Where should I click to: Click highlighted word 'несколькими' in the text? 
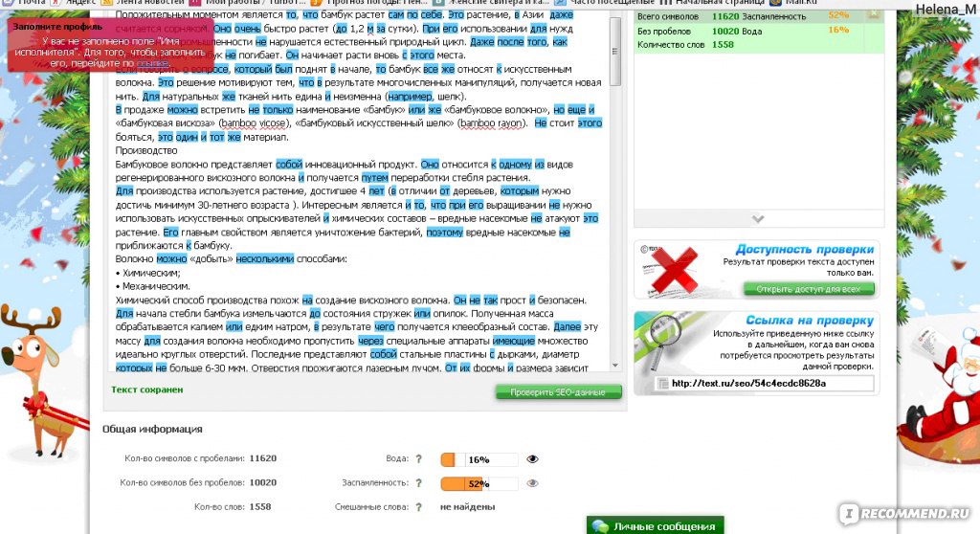click(264, 259)
